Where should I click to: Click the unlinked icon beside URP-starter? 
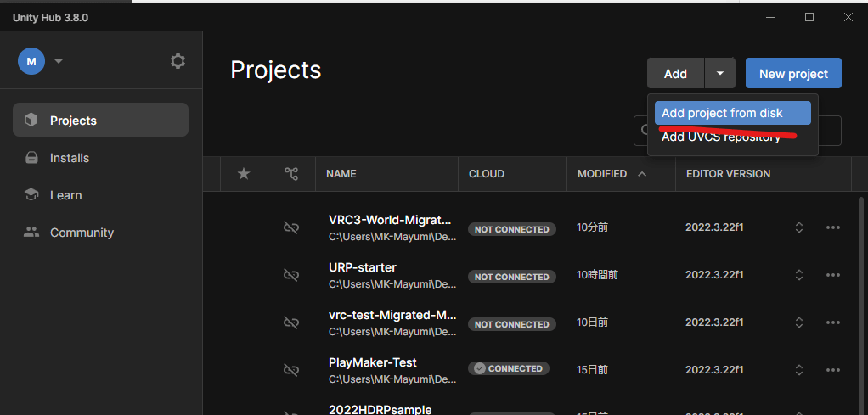tap(291, 275)
